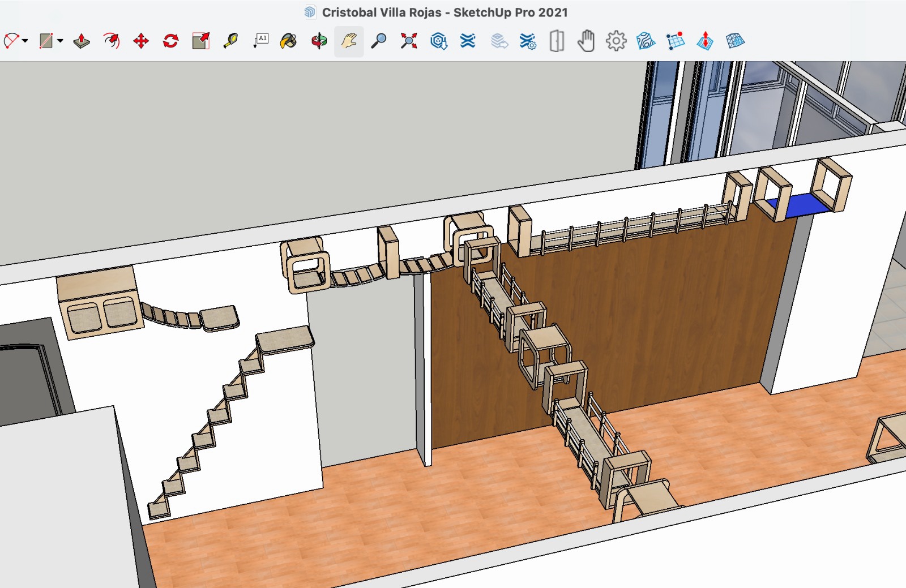
Task: Click the Send to LayOut icon
Action: (499, 41)
